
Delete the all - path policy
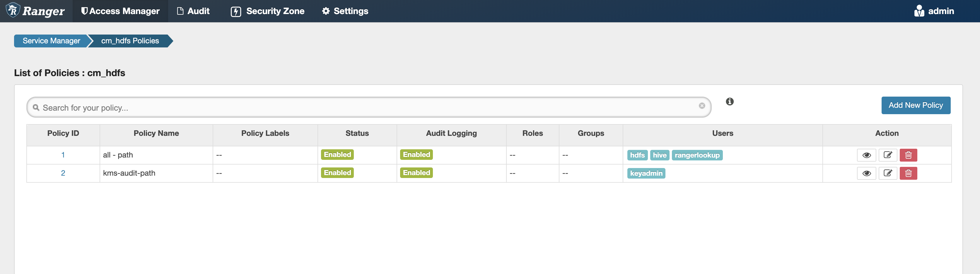point(908,155)
